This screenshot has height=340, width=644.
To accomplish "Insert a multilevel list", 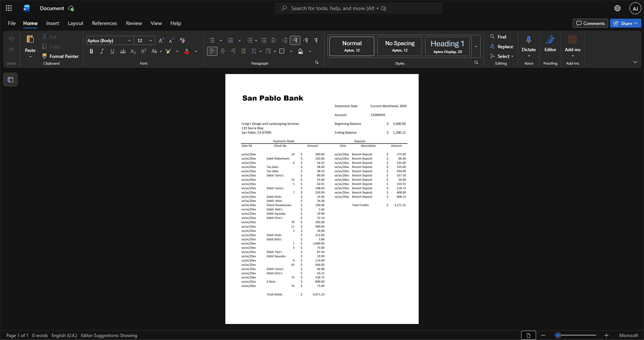I will click(249, 41).
